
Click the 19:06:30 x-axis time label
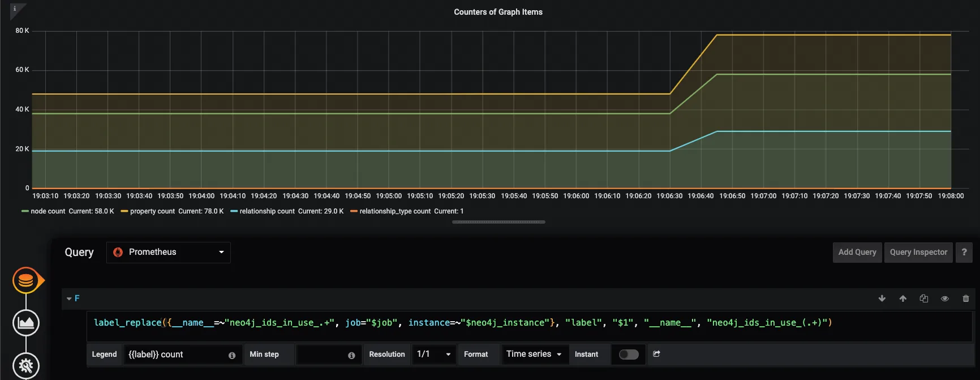click(x=669, y=196)
